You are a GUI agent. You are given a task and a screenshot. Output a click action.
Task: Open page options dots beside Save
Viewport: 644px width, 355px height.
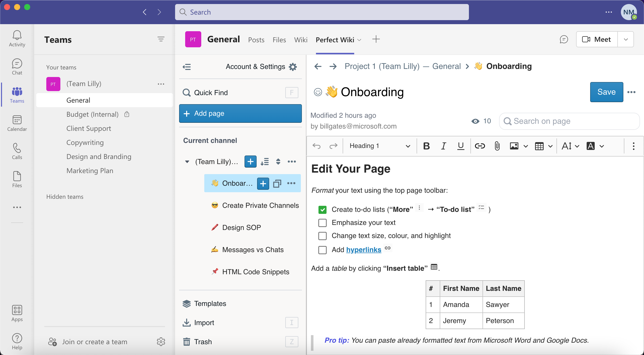coord(631,92)
